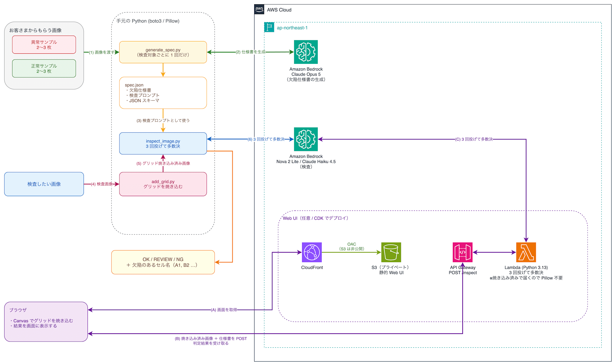
Task: Click the 'お客さまからもらう画像' title
Action: tap(35, 30)
